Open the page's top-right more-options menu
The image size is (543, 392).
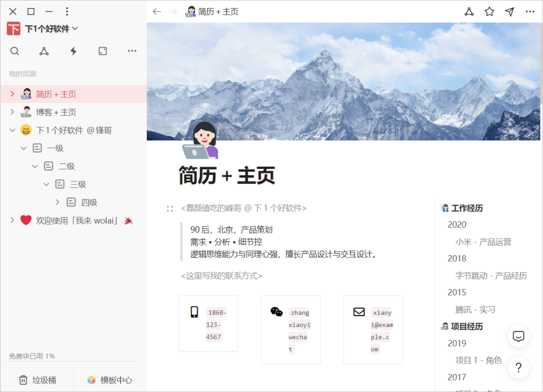click(530, 12)
